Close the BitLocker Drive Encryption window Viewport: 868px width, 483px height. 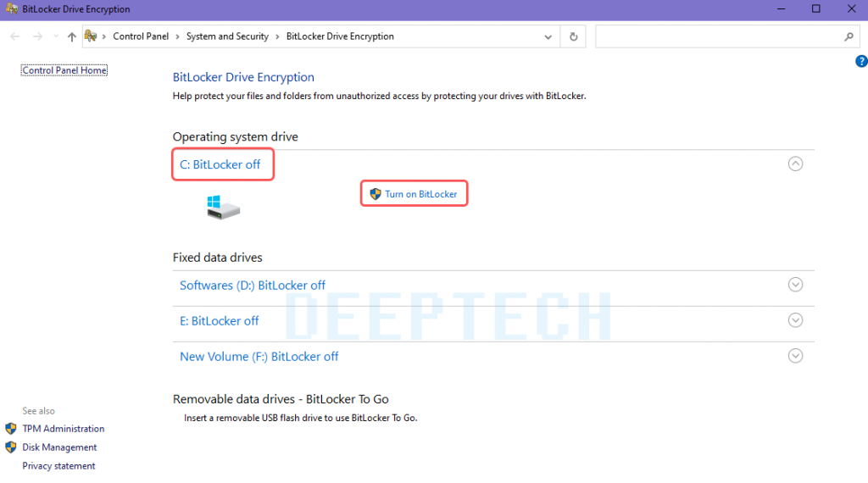tap(851, 8)
